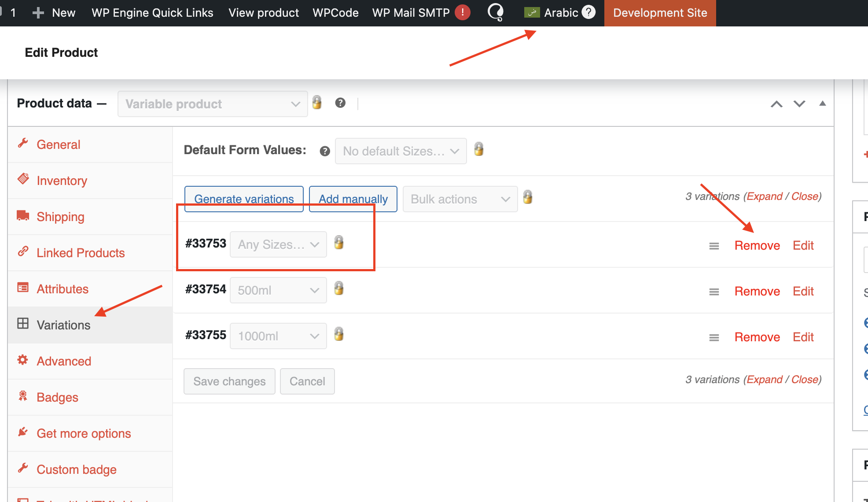Viewport: 868px width, 502px height.
Task: Click the drag handle for variation #33755
Action: (714, 338)
